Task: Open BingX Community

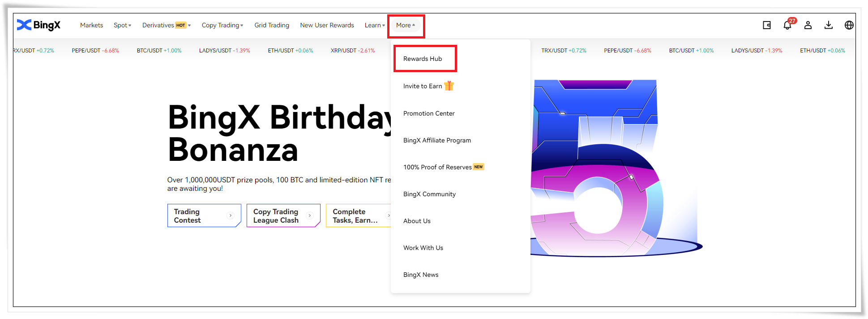Action: [429, 194]
